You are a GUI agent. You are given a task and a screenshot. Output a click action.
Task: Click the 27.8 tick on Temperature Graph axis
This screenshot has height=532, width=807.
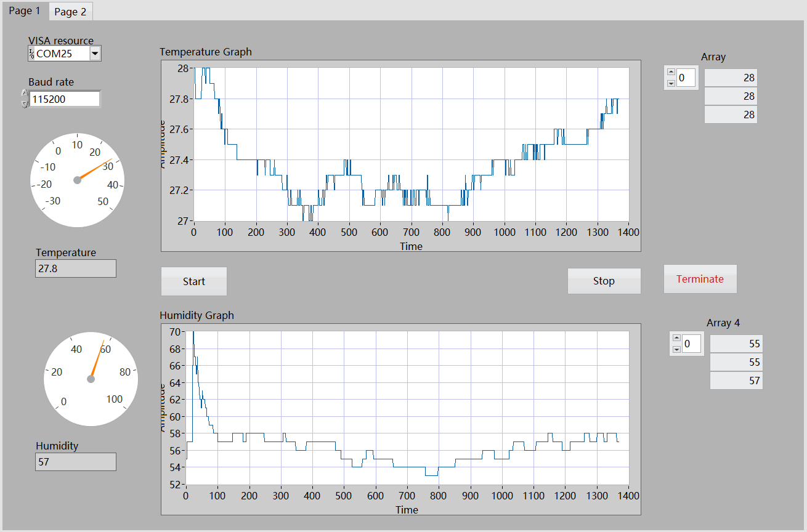click(179, 99)
